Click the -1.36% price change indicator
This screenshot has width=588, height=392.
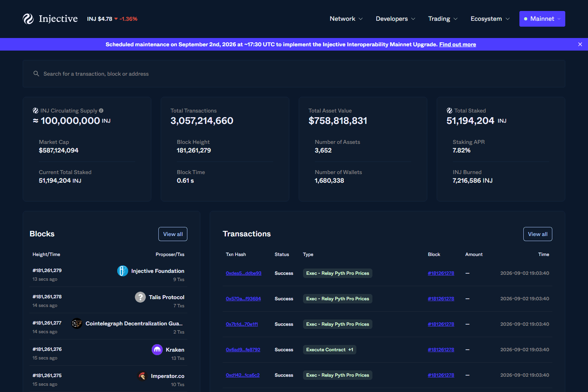coord(126,19)
